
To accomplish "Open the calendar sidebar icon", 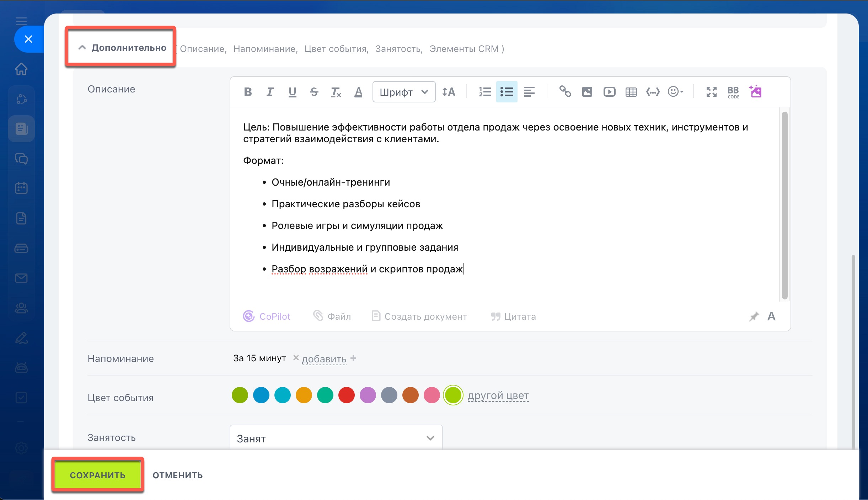I will [21, 188].
